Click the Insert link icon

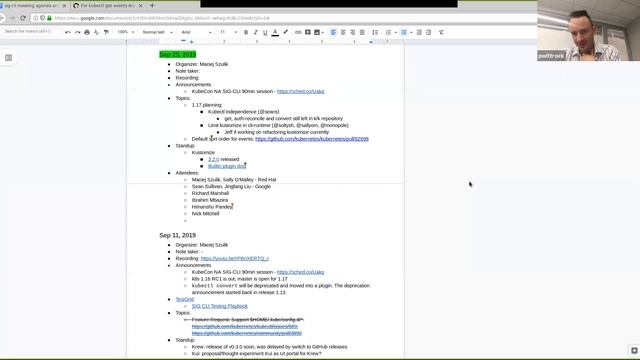click(x=298, y=32)
